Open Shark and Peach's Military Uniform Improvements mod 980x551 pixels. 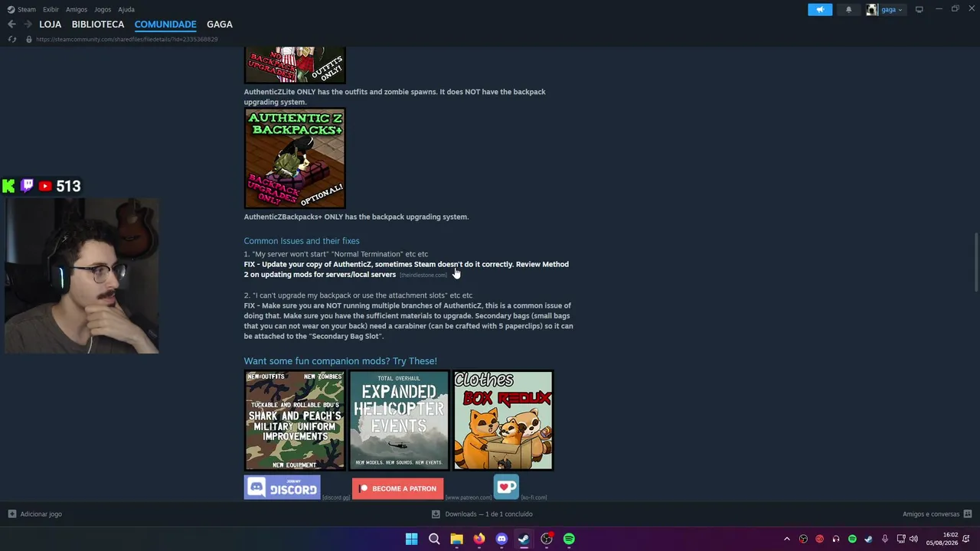click(x=295, y=420)
